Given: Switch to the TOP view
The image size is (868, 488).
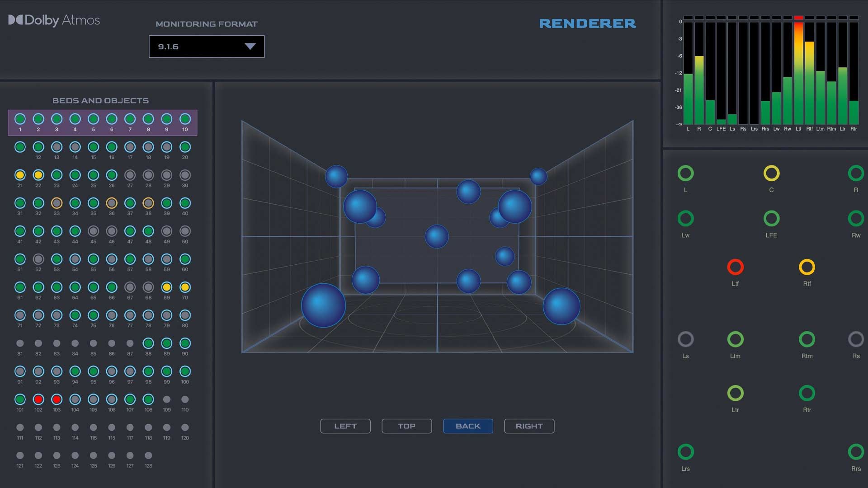Looking at the screenshot, I should point(406,426).
